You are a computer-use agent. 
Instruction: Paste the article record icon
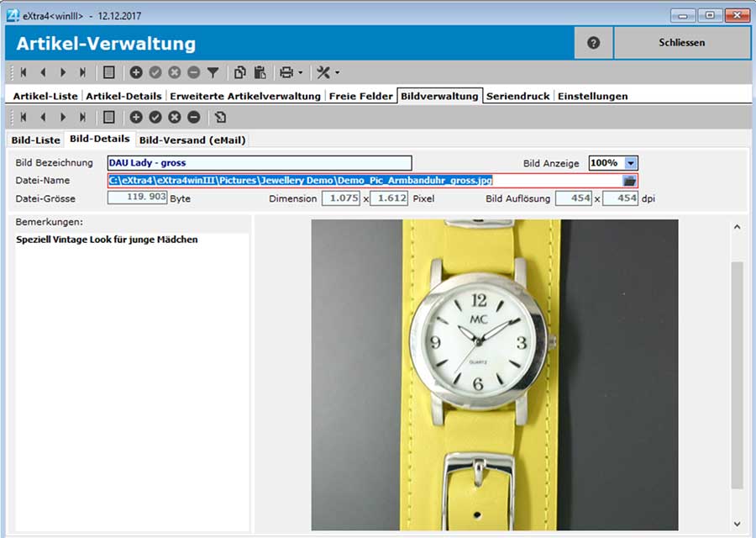point(260,72)
